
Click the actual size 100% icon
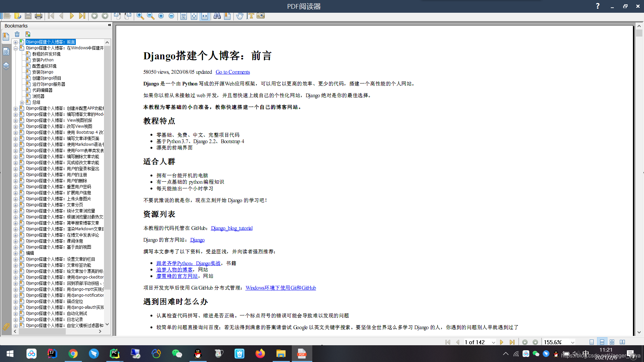(183, 16)
